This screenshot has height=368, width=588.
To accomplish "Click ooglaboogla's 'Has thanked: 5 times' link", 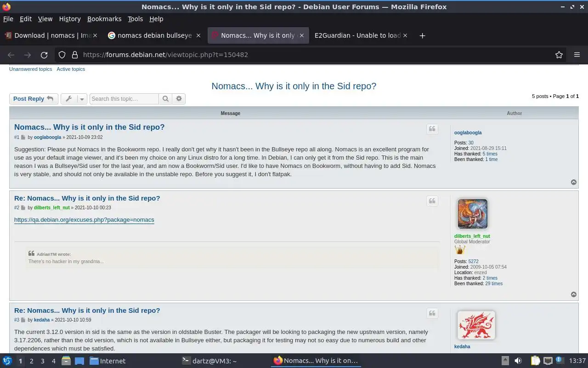I will click(490, 154).
